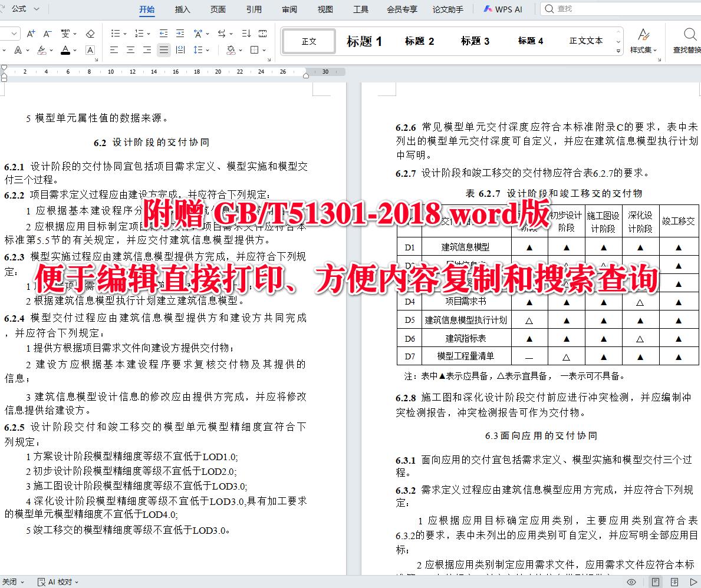Align text left
The width and height of the screenshot is (701, 588).
[114, 49]
